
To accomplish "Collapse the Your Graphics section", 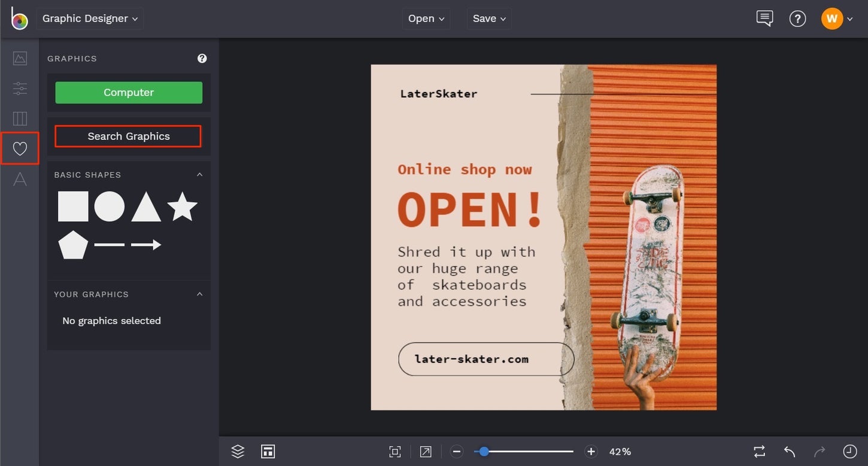I will 200,294.
